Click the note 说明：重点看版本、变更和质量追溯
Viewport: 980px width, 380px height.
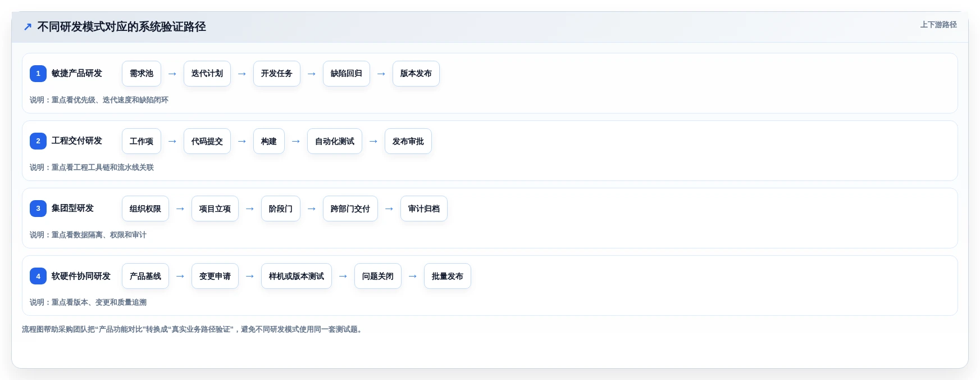point(88,302)
